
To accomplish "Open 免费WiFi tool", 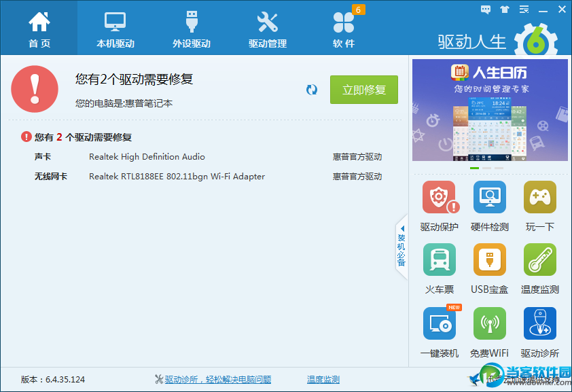I will (490, 332).
